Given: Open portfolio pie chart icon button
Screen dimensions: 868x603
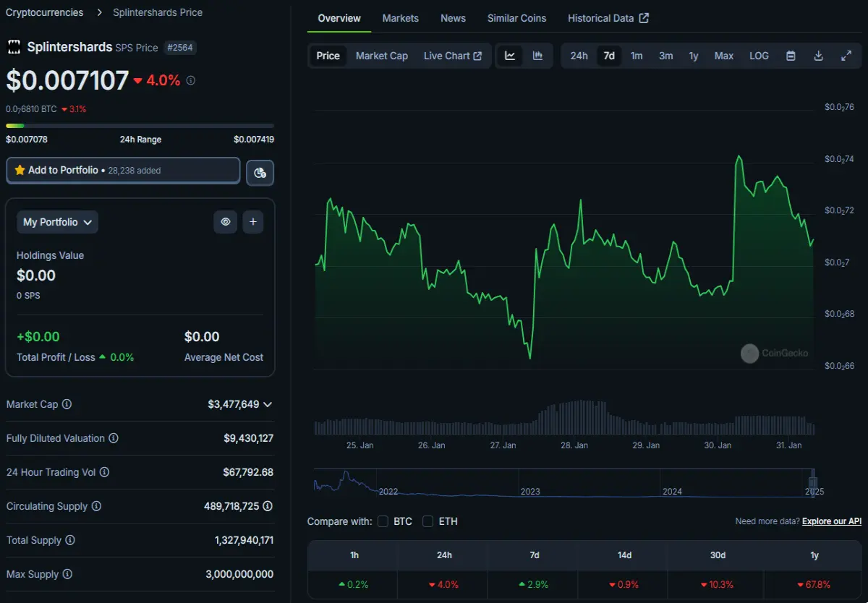Looking at the screenshot, I should pyautogui.click(x=260, y=173).
